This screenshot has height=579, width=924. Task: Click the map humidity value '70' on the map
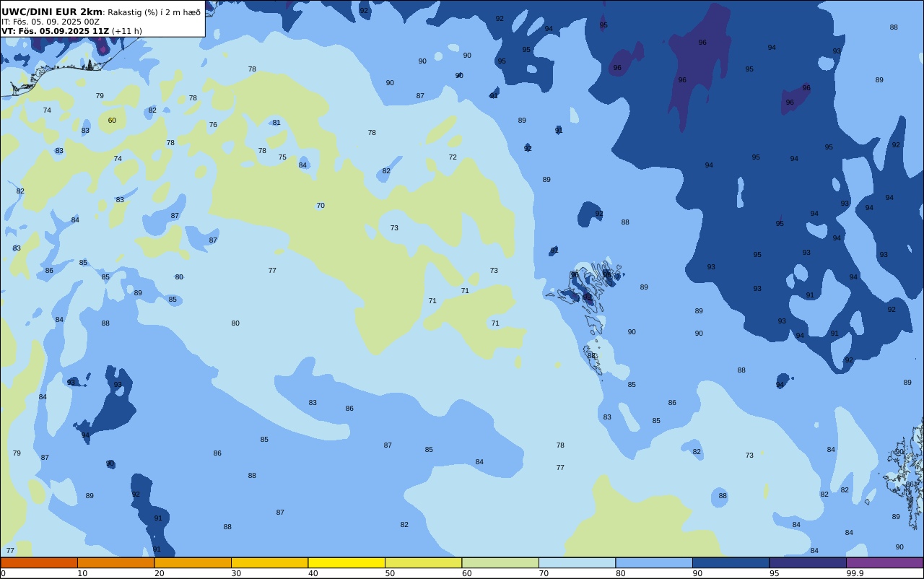(321, 206)
